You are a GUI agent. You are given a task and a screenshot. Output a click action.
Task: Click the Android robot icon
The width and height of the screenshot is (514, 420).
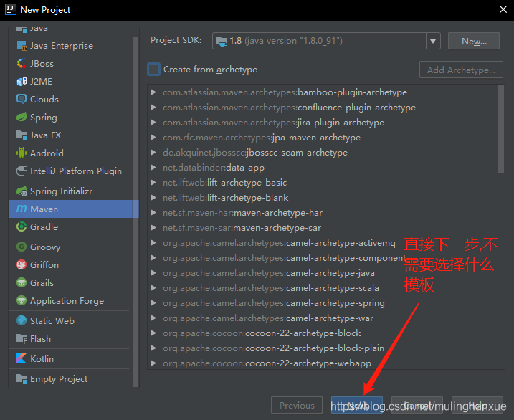[22, 153]
